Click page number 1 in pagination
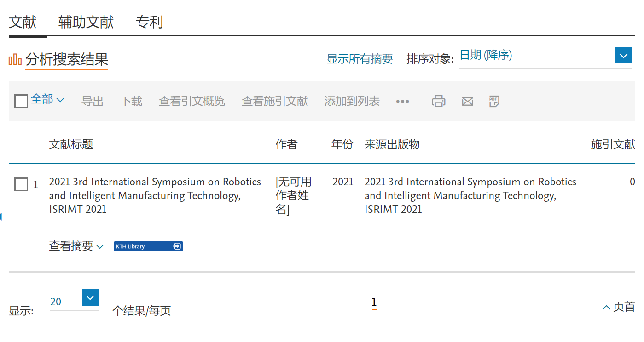This screenshot has height=342, width=644. (x=374, y=302)
